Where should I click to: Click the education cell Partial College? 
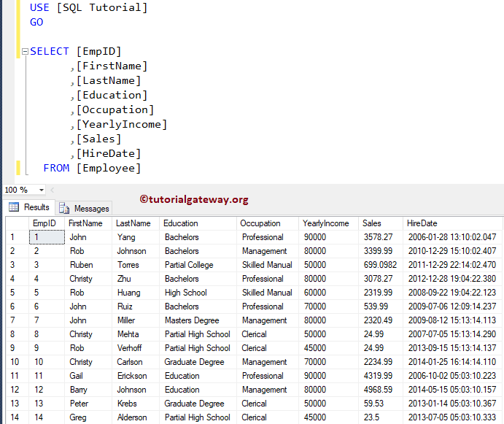pos(198,265)
